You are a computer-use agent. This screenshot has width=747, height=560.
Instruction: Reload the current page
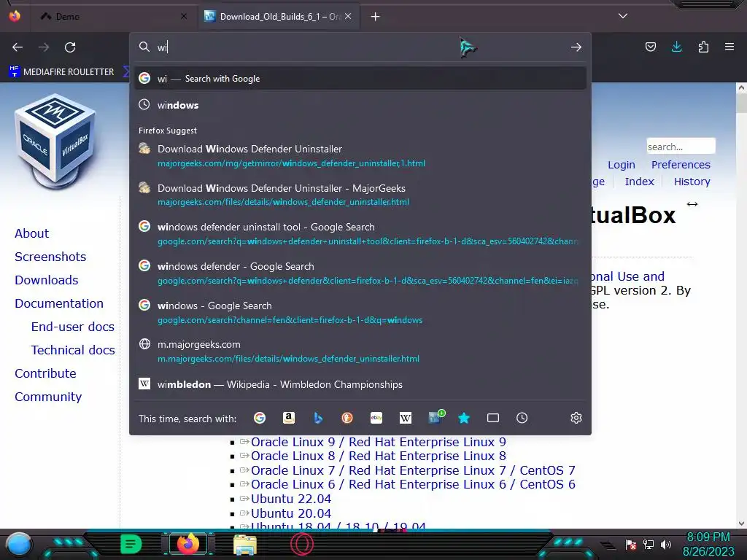[70, 47]
